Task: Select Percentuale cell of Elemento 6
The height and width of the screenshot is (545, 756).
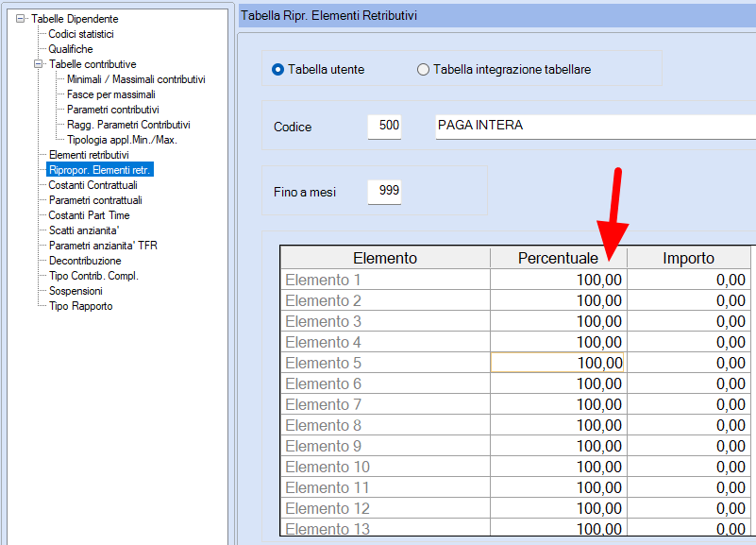Action: tap(559, 383)
